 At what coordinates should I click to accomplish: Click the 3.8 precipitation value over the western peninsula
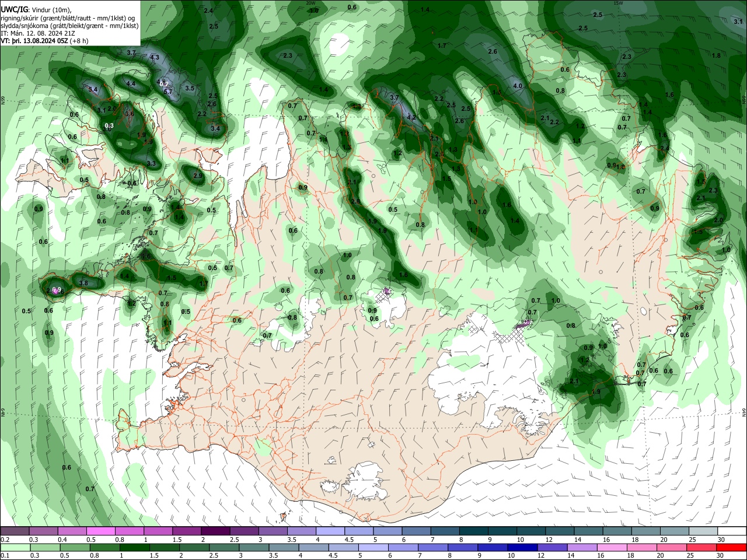(83, 283)
